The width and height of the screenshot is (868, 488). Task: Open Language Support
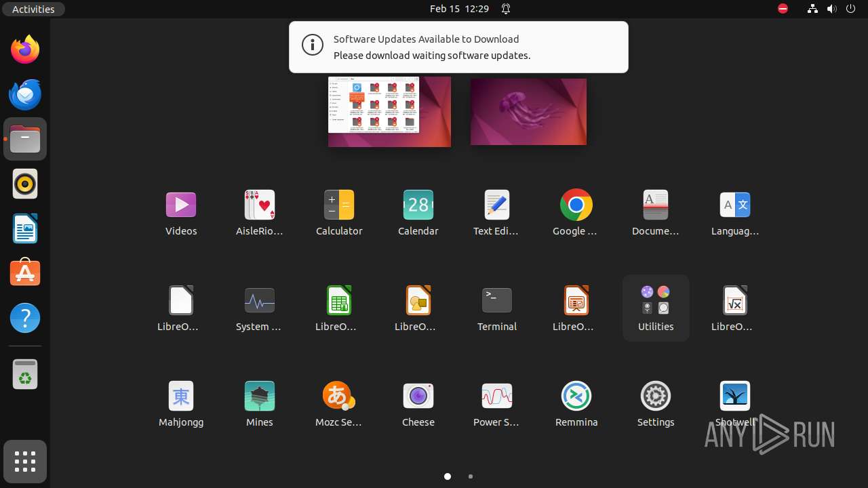click(x=735, y=213)
